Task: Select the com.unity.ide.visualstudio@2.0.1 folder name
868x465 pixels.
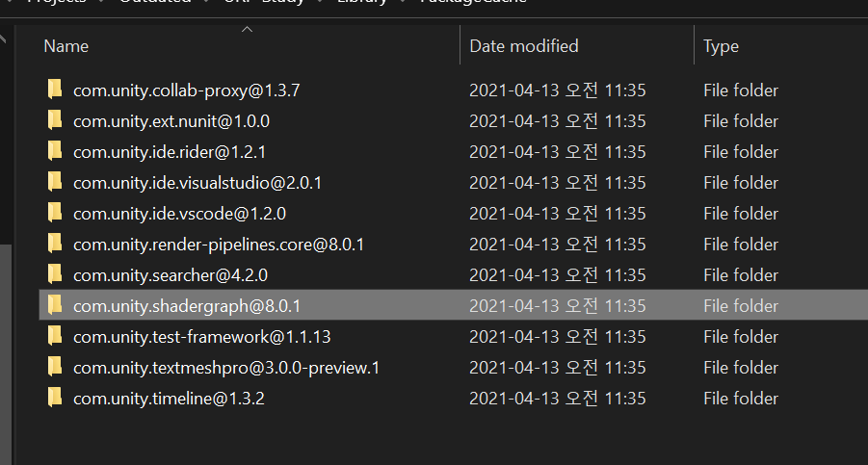Action: click(197, 184)
